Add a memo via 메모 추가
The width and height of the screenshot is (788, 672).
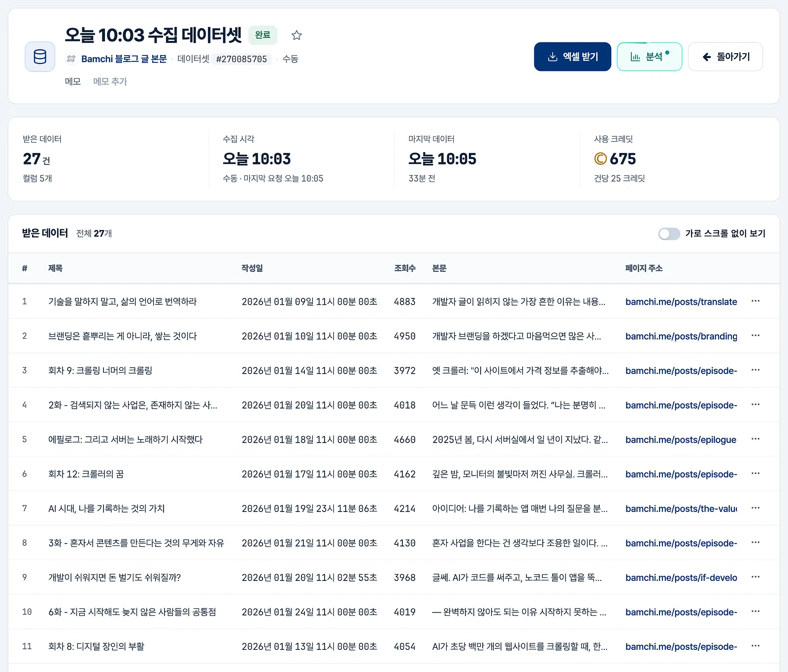click(110, 81)
